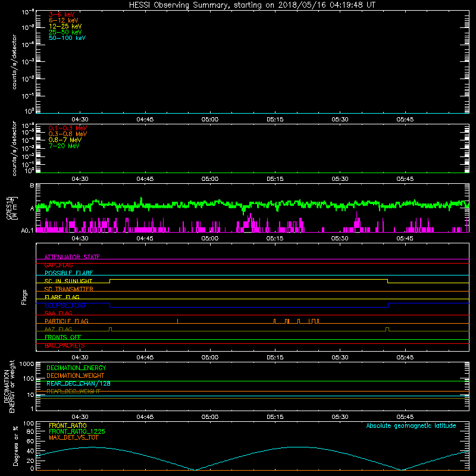The width and height of the screenshot is (476, 476).
Task: Click the A47_FLAG pulse near 04:37
Action: pyautogui.click(x=111, y=330)
